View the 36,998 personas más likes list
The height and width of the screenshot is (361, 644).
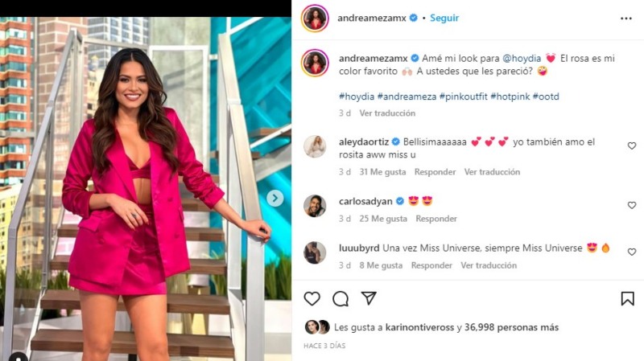(x=511, y=327)
